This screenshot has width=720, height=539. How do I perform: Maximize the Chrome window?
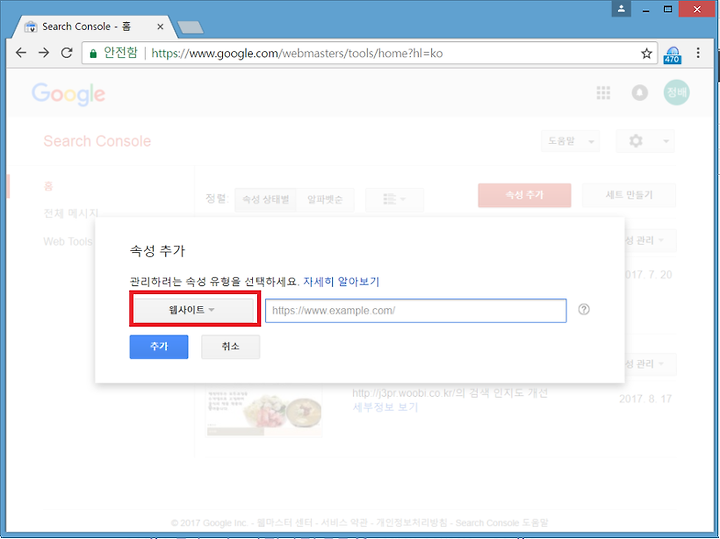(668, 9)
